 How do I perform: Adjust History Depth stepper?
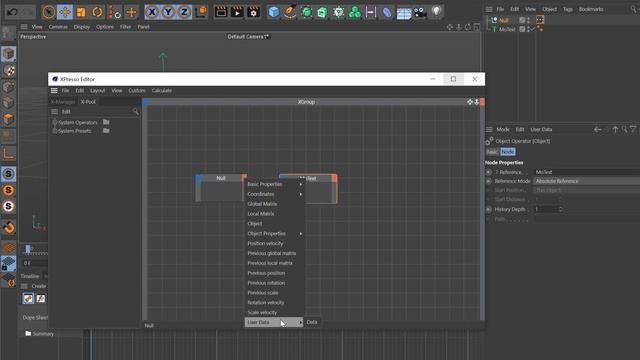560,209
